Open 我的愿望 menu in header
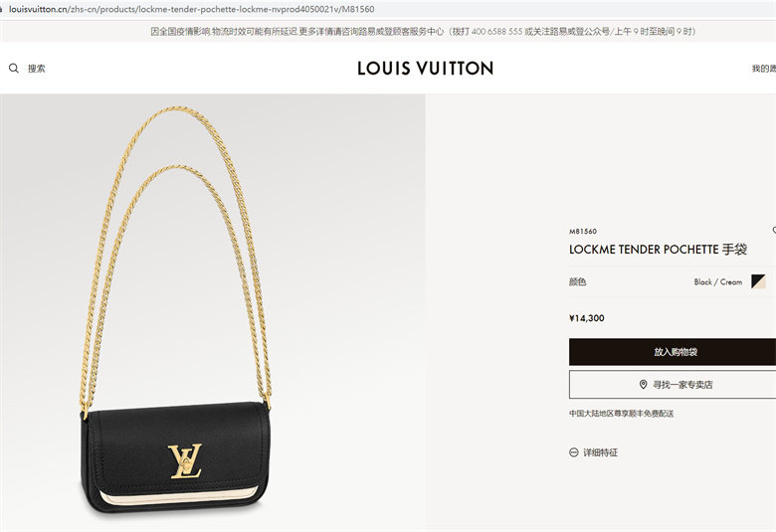Image resolution: width=776 pixels, height=532 pixels. (x=764, y=69)
